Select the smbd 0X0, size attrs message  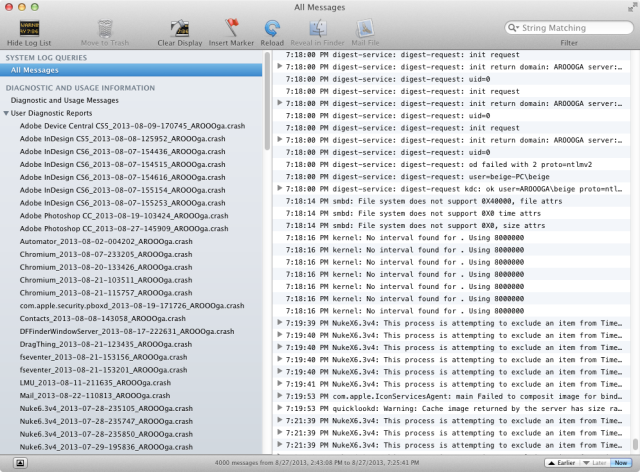(451, 225)
